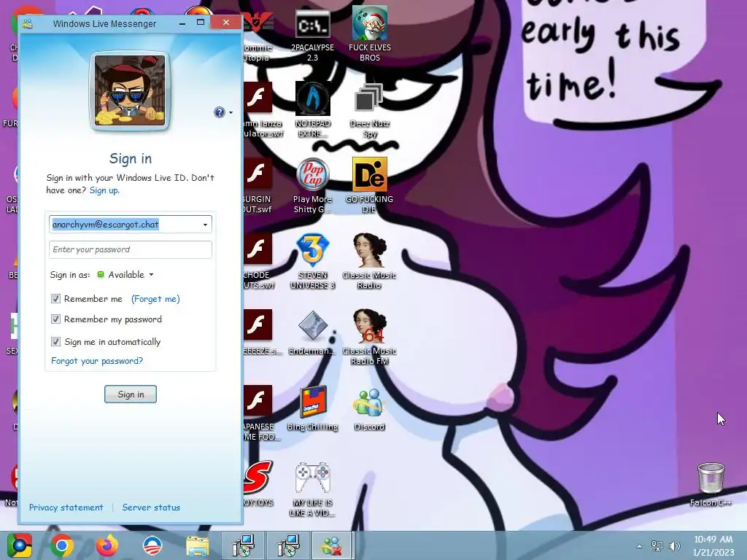Viewport: 747px width, 560px height.
Task: Click the Sign in button
Action: click(131, 394)
